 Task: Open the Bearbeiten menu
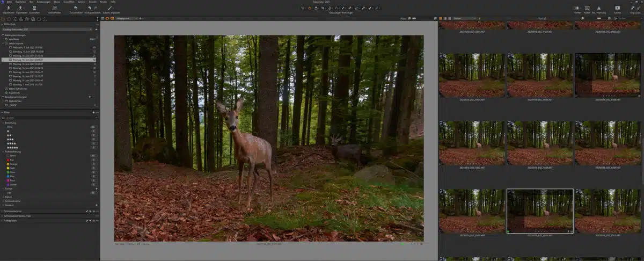point(20,2)
